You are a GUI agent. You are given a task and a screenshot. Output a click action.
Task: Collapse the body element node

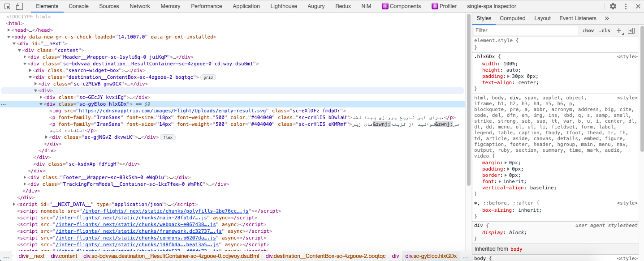pos(9,37)
